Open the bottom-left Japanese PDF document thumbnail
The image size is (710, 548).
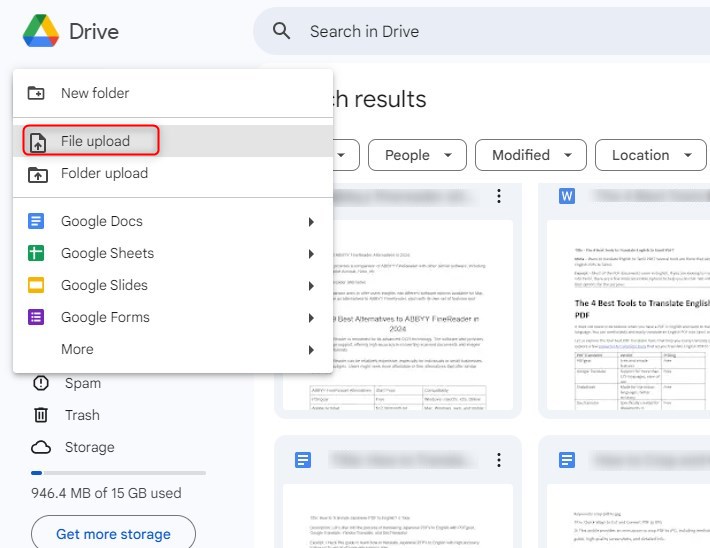tap(398, 516)
